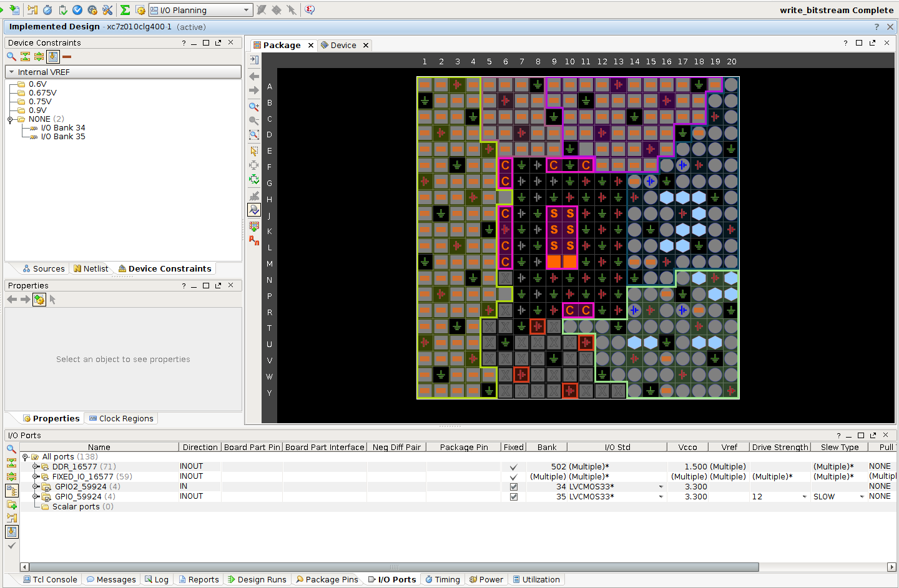899x588 pixels.
Task: Click the Autofit Selection icon in Package toolbar
Action: [x=254, y=180]
